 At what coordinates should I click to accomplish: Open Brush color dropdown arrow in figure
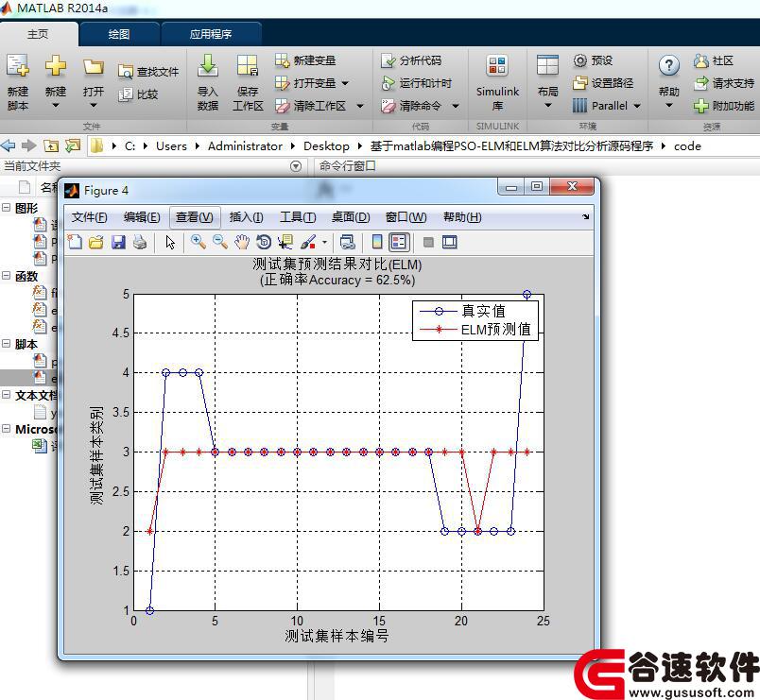coord(324,242)
